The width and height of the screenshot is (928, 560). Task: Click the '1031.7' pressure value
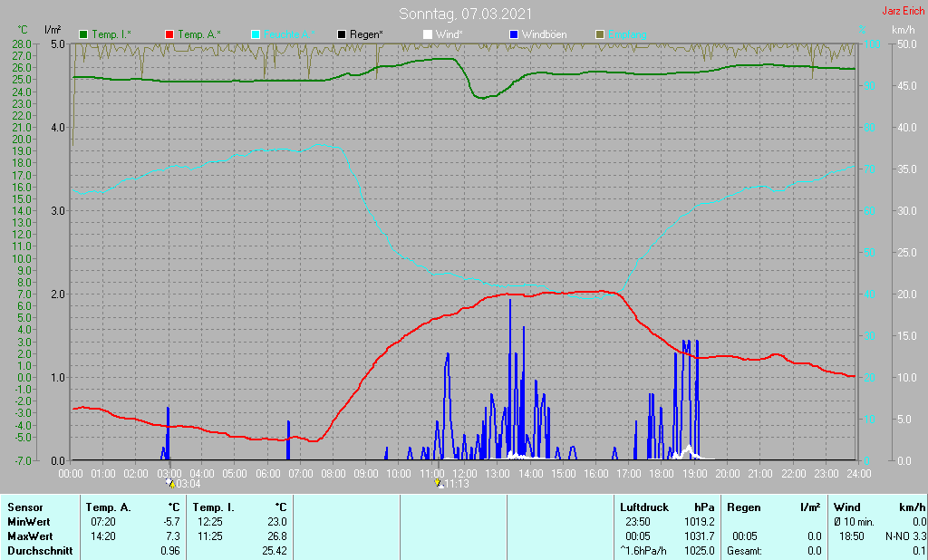point(700,536)
